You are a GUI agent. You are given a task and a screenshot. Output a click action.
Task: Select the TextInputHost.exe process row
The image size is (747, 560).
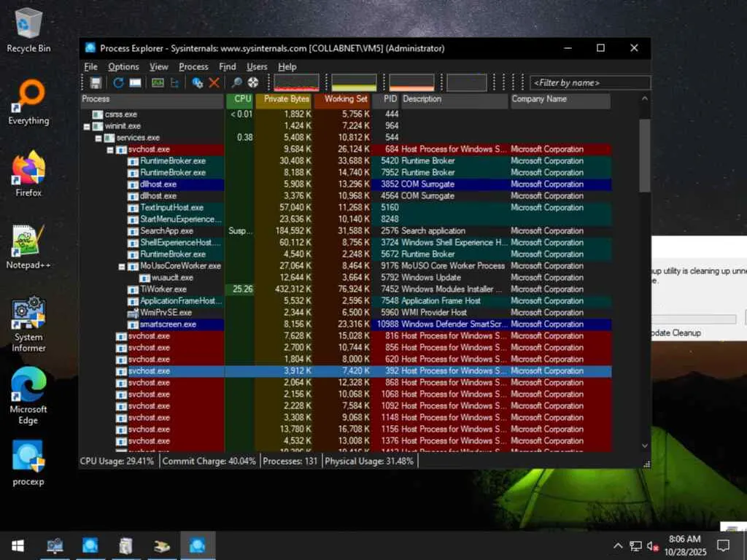click(x=346, y=208)
